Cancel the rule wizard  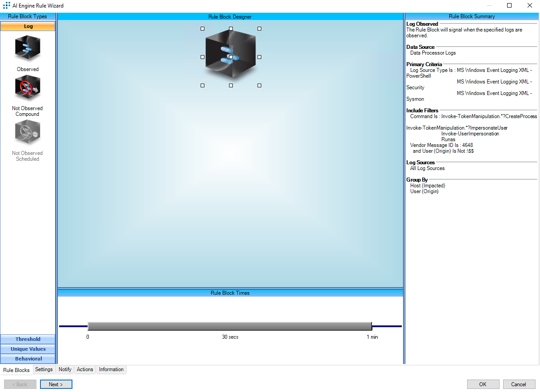point(518,384)
